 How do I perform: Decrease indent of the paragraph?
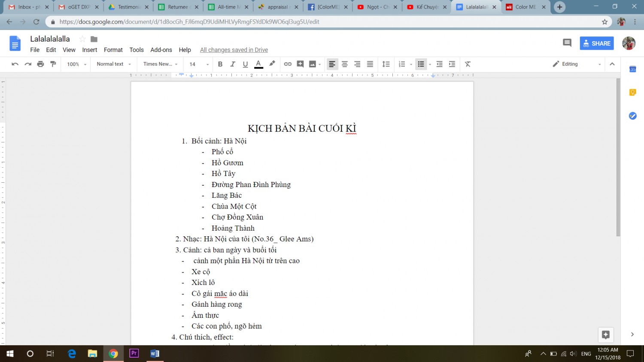[x=439, y=64]
